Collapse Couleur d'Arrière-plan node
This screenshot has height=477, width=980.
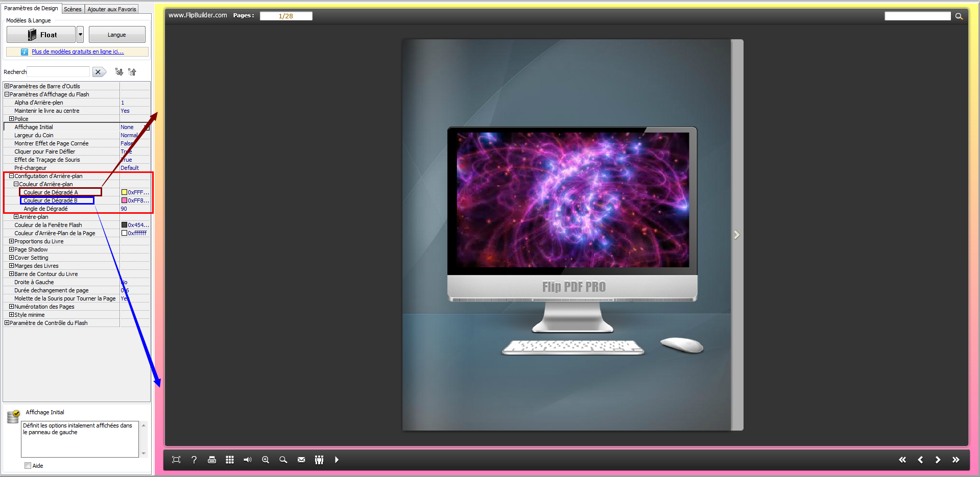point(16,184)
